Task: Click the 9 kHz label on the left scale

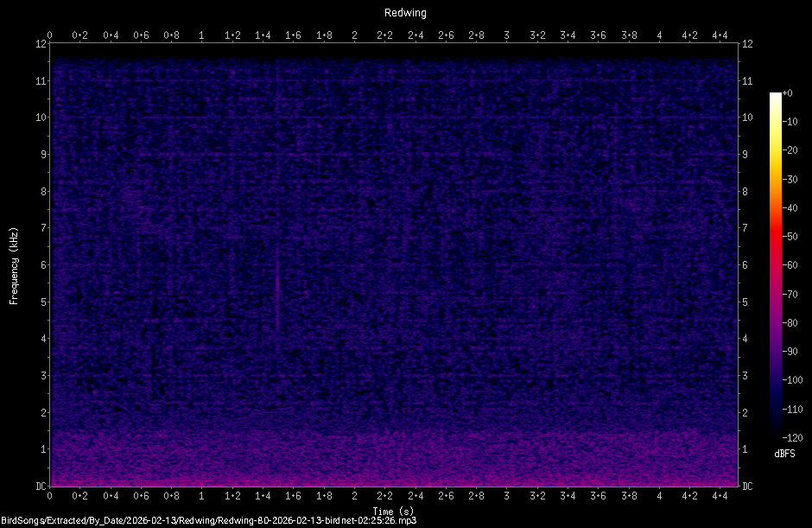Action: [x=41, y=155]
